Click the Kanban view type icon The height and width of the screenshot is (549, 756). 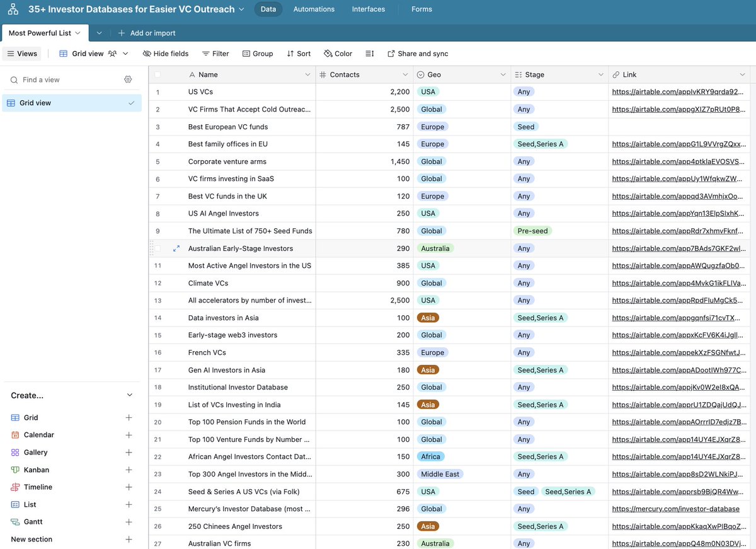tap(15, 470)
